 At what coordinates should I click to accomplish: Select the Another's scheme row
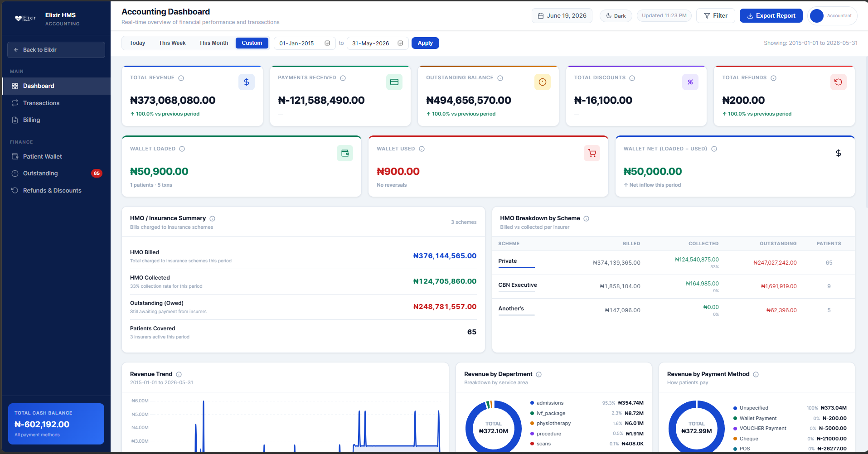tap(673, 310)
